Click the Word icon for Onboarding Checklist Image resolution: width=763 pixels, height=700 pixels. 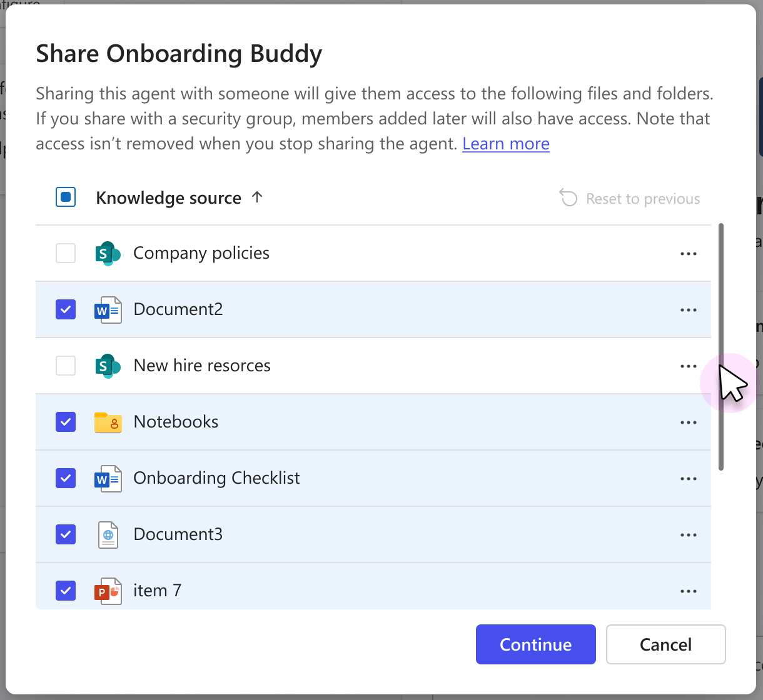(x=108, y=478)
